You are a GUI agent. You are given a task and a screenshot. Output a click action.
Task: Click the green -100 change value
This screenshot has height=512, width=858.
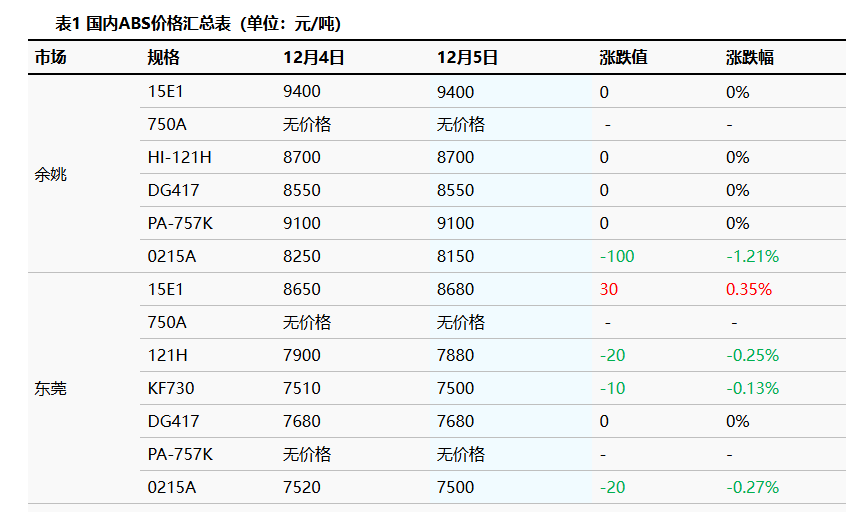[616, 256]
